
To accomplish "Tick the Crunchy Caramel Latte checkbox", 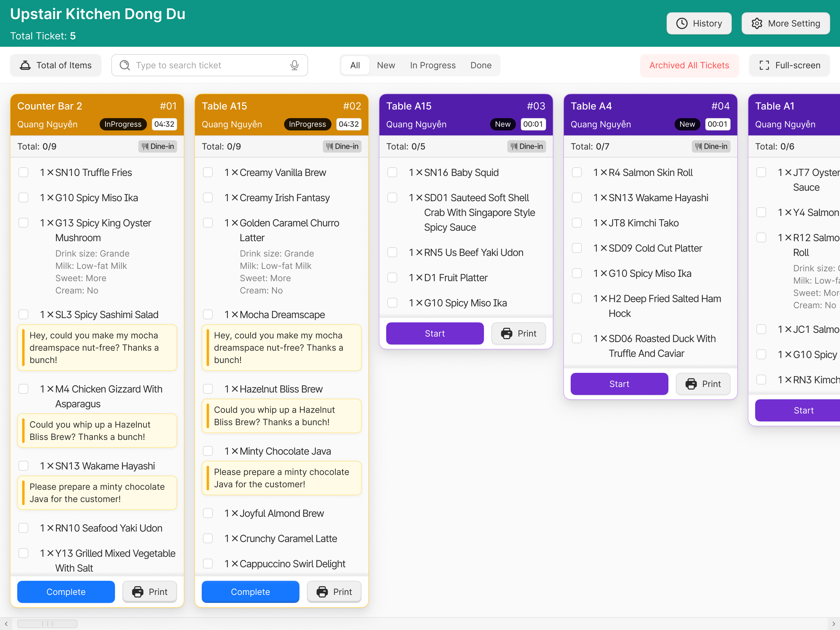I will (x=208, y=538).
